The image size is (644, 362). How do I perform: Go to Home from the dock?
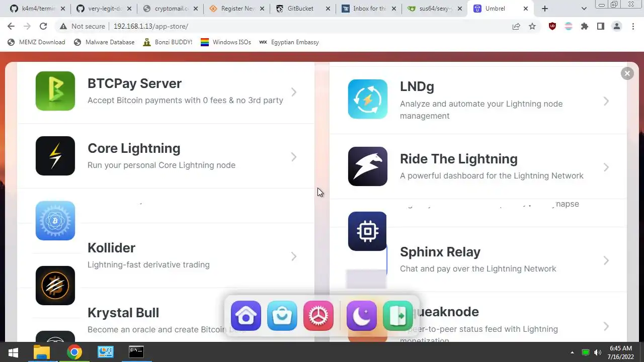point(246,316)
